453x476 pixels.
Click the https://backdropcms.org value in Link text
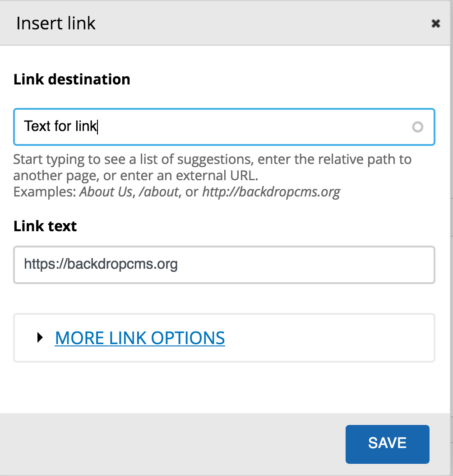[x=100, y=264]
